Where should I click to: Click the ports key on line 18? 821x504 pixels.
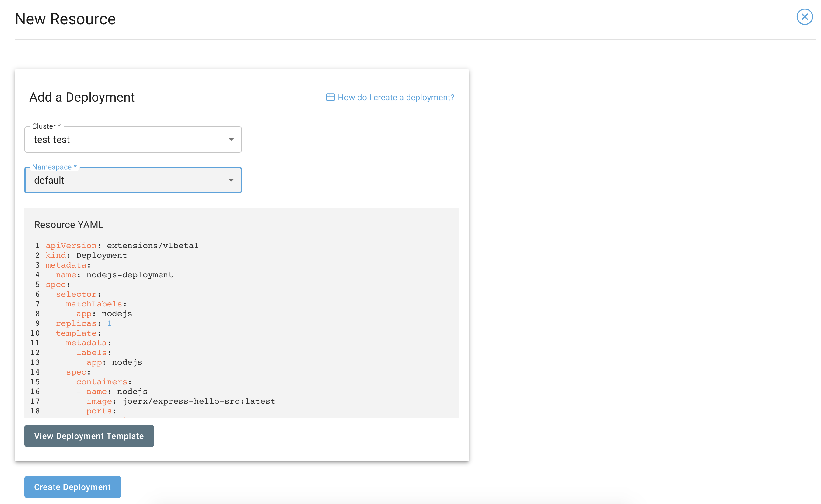[x=99, y=411]
